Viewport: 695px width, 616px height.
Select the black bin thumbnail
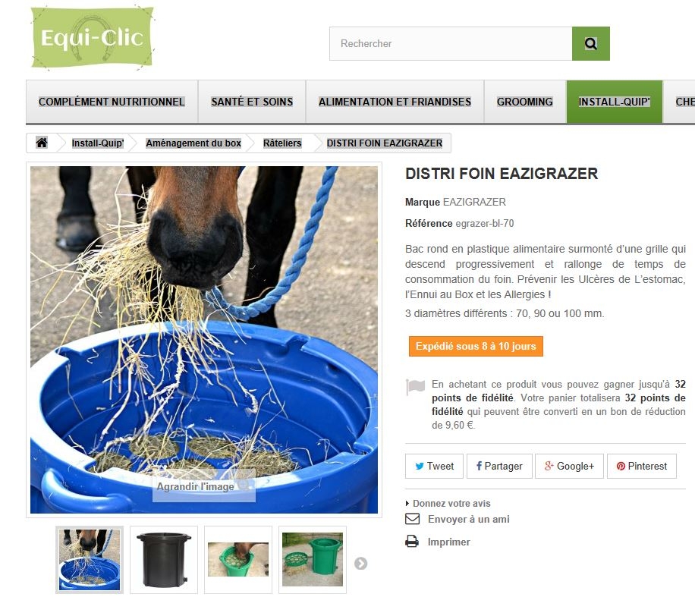pos(164,560)
